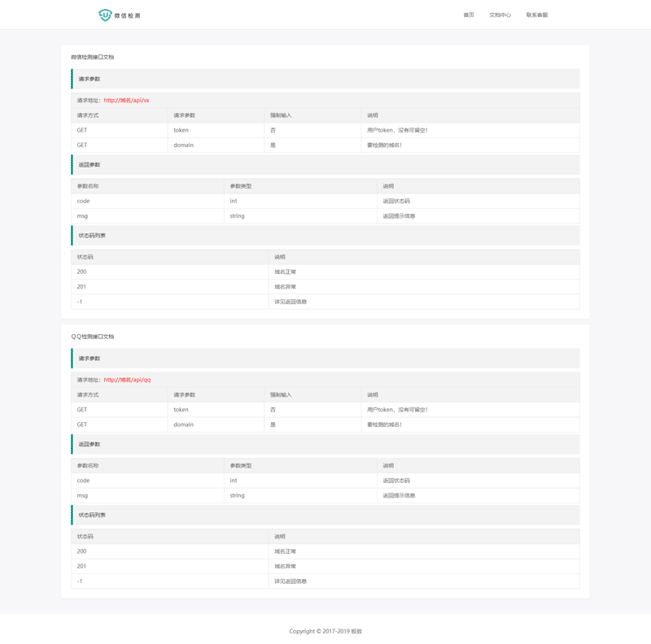Select the first 请求参数 section header
The width and height of the screenshot is (651, 644).
coord(90,79)
